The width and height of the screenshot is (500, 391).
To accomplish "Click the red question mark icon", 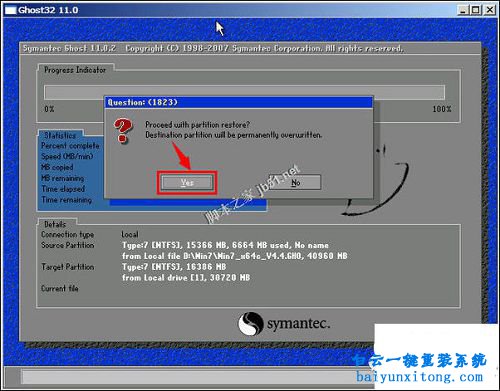I will click(123, 131).
